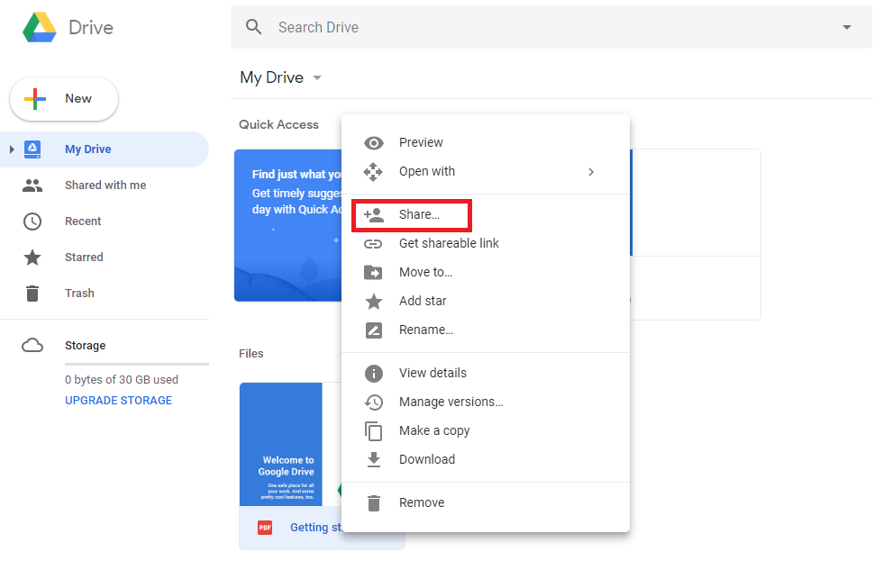Click the Search Drive input field

(541, 28)
